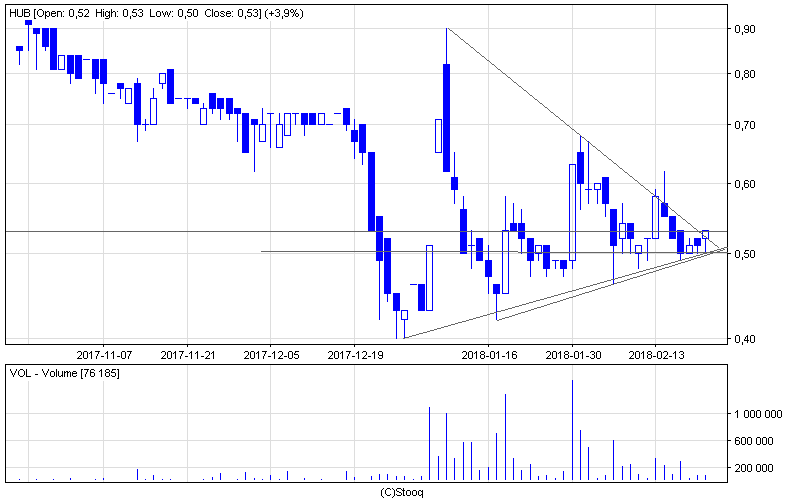The height and width of the screenshot is (500, 800).
Task: Click the 2018-01-16 date label
Action: click(489, 355)
